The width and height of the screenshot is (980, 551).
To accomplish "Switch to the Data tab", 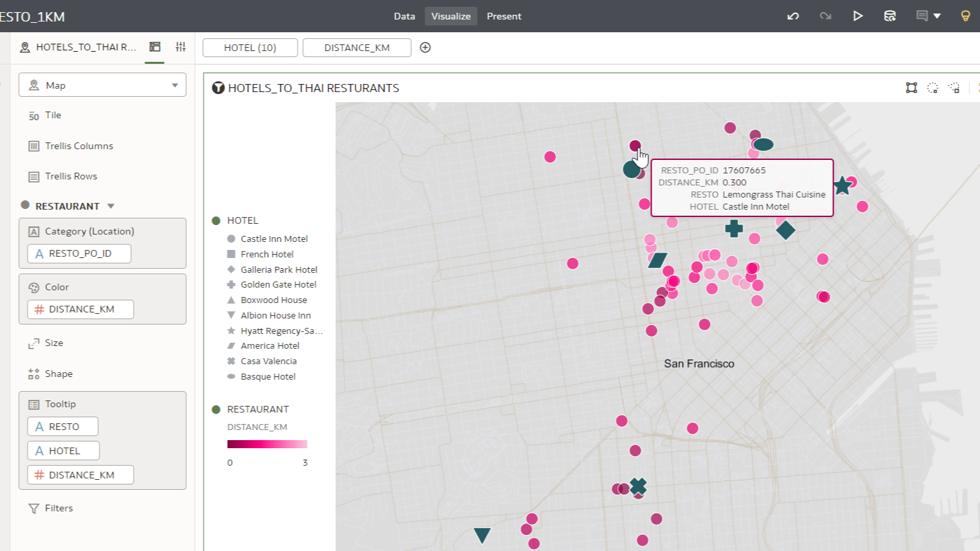I will coord(404,15).
